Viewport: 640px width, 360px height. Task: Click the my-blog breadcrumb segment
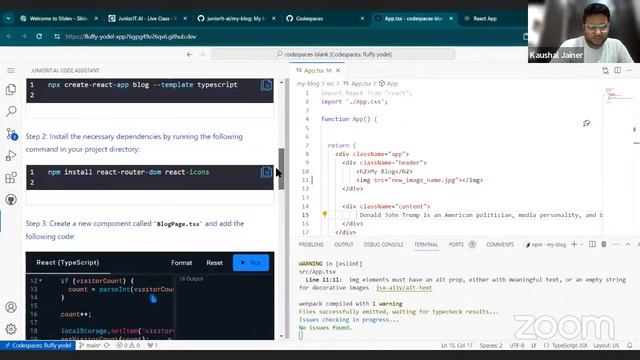(x=308, y=84)
